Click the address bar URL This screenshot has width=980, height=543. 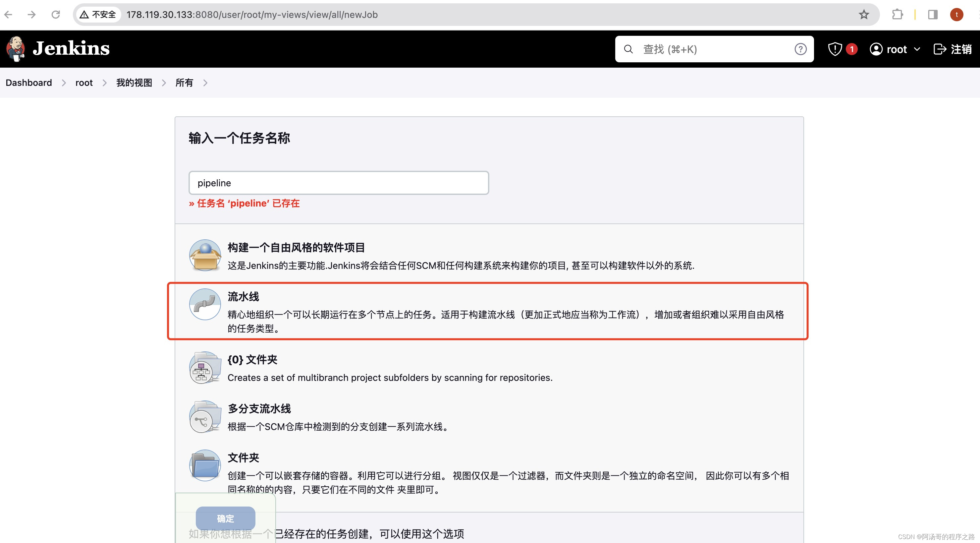252,15
